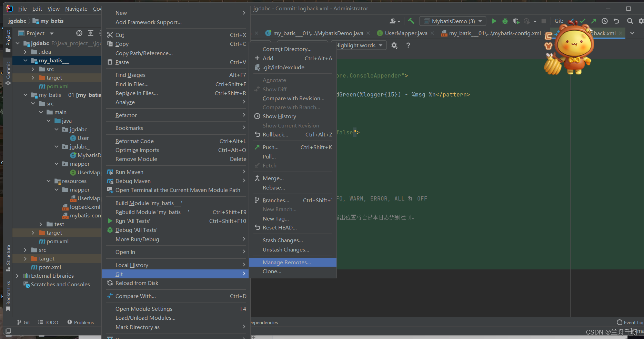The image size is (644, 339).
Task: Collapse the java folder node
Action: tap(49, 121)
